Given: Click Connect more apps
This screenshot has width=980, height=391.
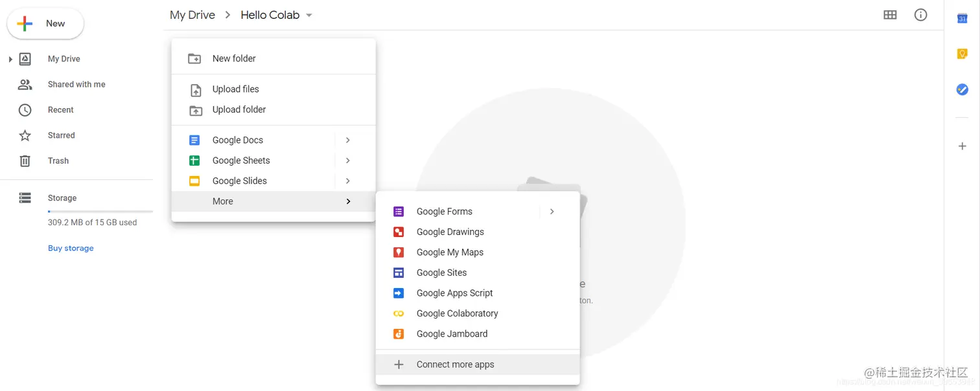Looking at the screenshot, I should pyautogui.click(x=478, y=364).
